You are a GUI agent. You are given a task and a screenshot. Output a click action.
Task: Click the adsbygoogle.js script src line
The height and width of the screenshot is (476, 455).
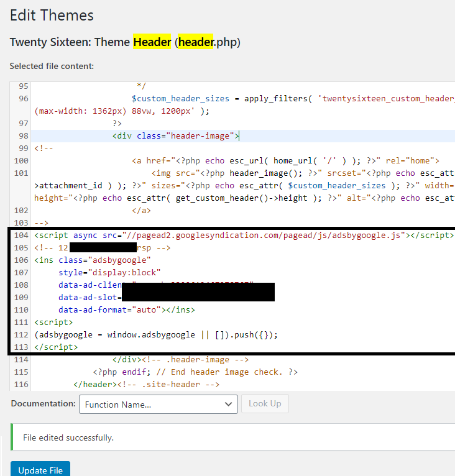[244, 236]
